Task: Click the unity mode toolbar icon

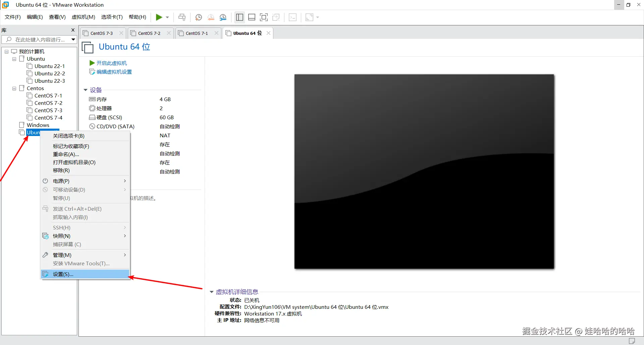Action: click(276, 17)
